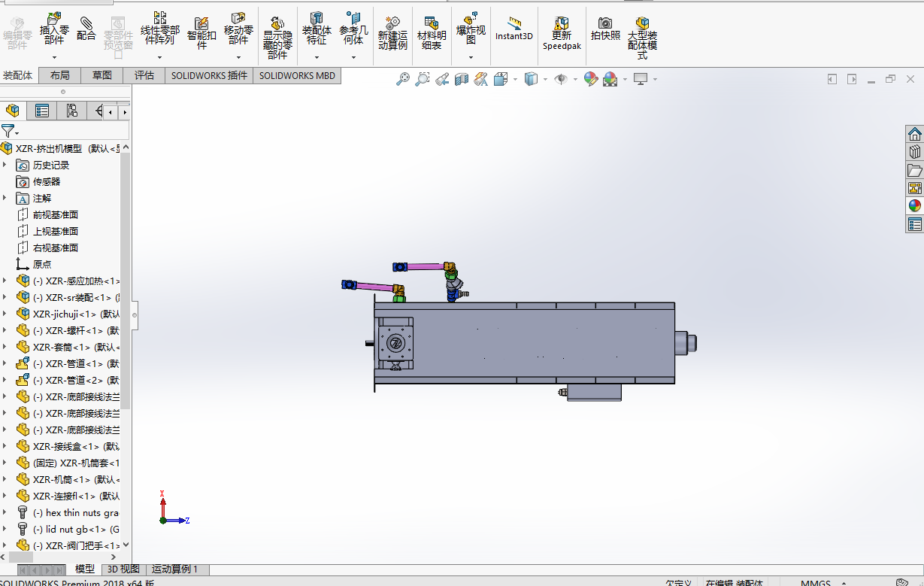Open ConfigurationManager panel tab

pyautogui.click(x=71, y=111)
